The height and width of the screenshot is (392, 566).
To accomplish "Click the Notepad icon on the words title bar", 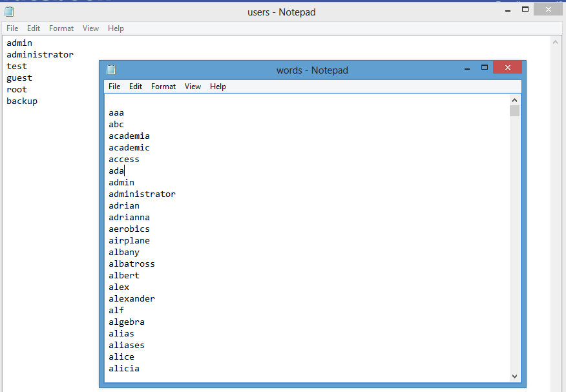I will pos(110,69).
